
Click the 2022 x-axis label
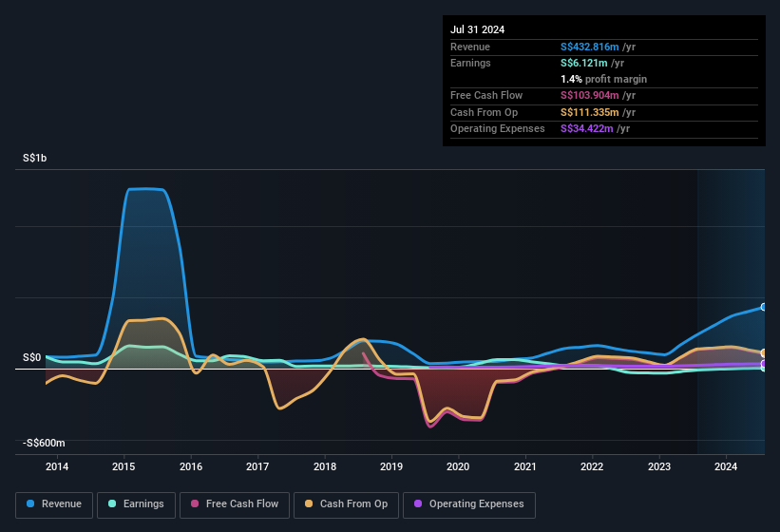[x=592, y=466]
